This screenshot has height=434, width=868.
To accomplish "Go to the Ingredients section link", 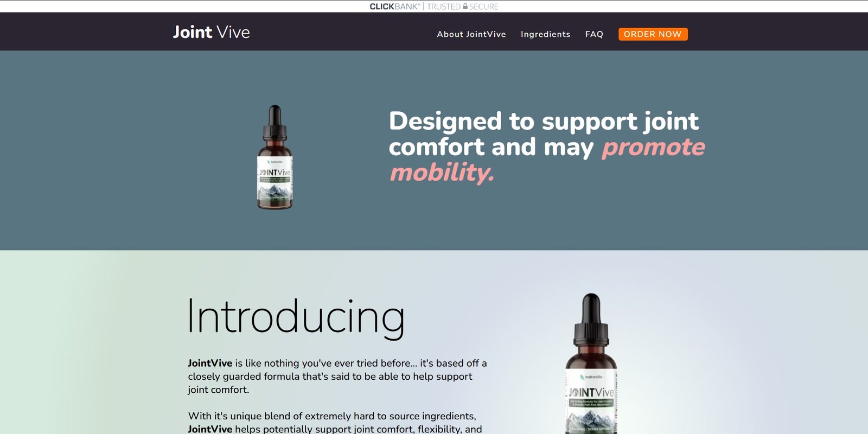I will 545,34.
